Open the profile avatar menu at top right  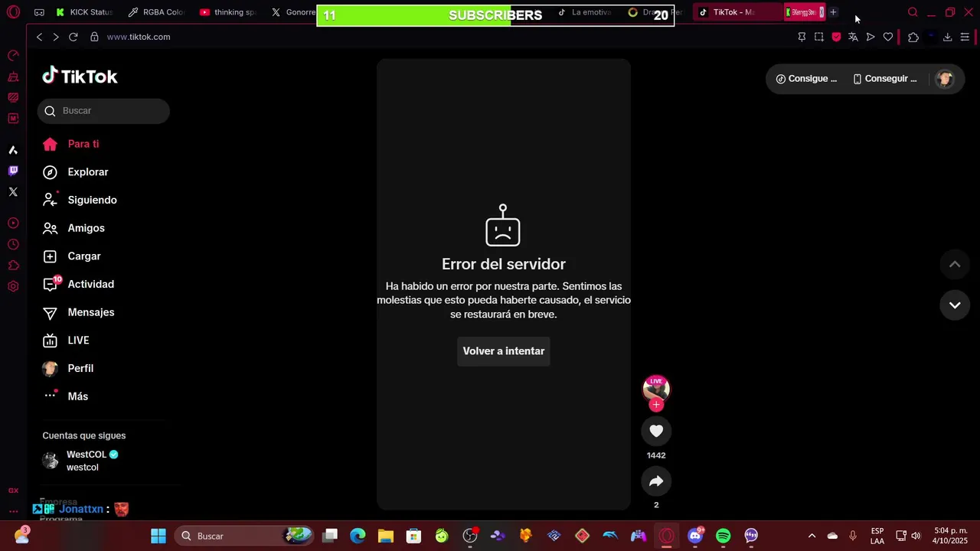click(x=945, y=79)
